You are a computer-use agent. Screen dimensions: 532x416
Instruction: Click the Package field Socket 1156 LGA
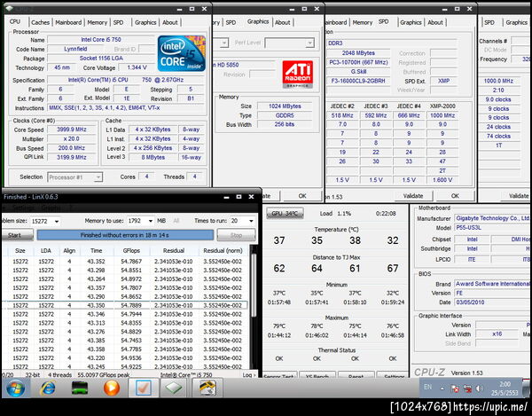click(x=101, y=59)
